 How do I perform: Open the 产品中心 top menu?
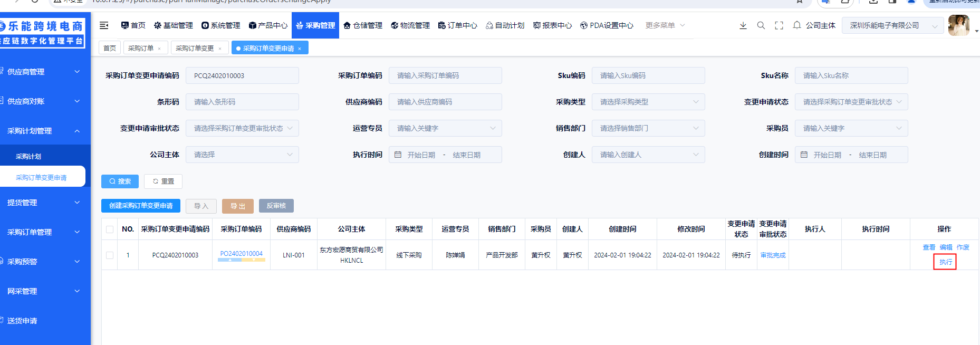pos(268,25)
